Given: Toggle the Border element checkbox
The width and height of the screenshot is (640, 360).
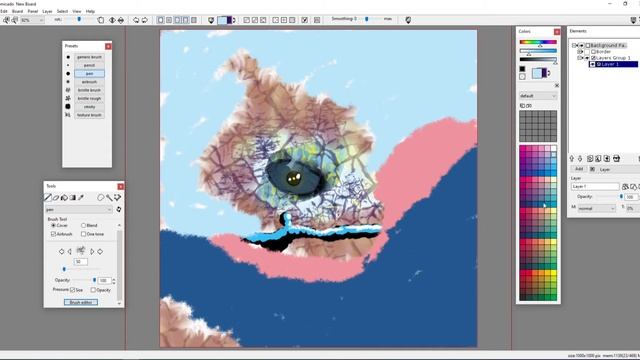Looking at the screenshot, I should coord(593,52).
